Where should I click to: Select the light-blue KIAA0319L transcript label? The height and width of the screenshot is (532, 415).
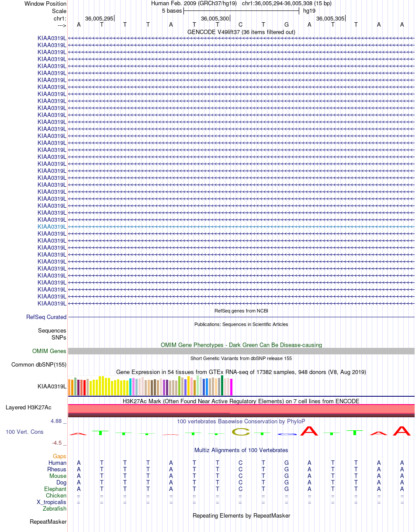[x=52, y=227]
